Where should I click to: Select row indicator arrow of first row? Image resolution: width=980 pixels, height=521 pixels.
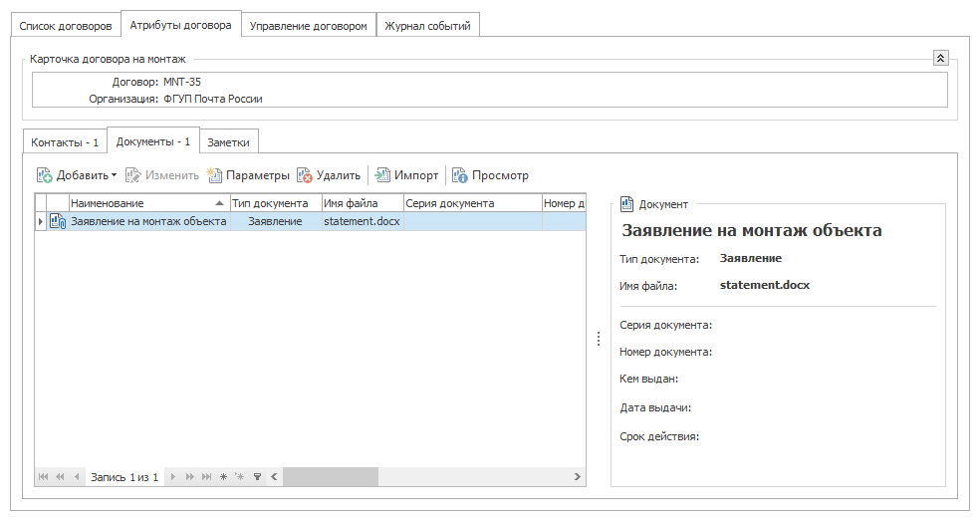click(x=41, y=221)
